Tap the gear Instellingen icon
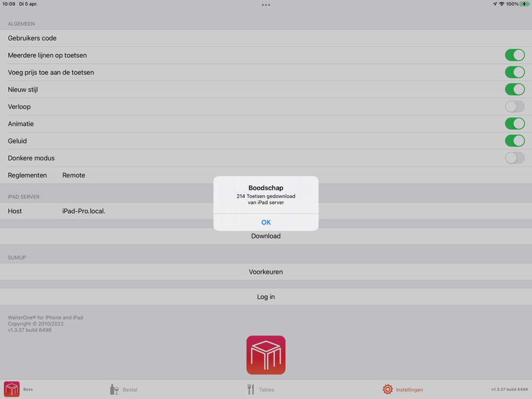This screenshot has height=399, width=532. pyautogui.click(x=387, y=389)
